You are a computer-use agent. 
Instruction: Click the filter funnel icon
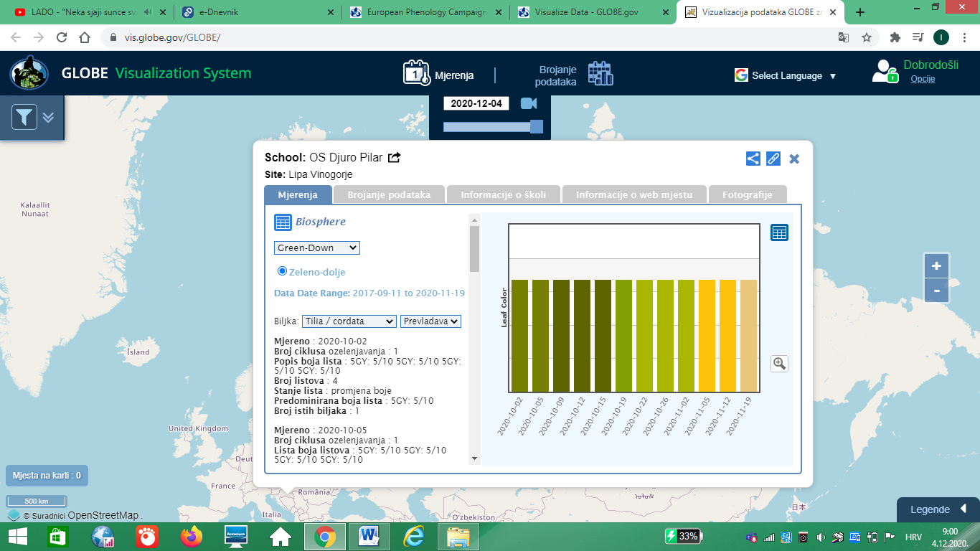coord(24,117)
